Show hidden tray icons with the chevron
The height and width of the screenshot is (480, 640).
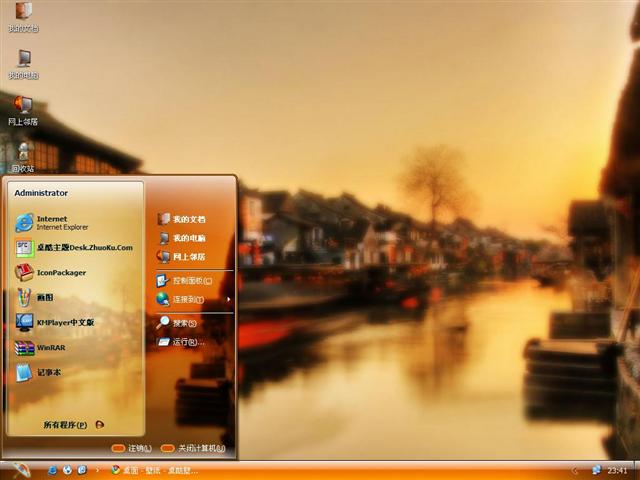575,469
